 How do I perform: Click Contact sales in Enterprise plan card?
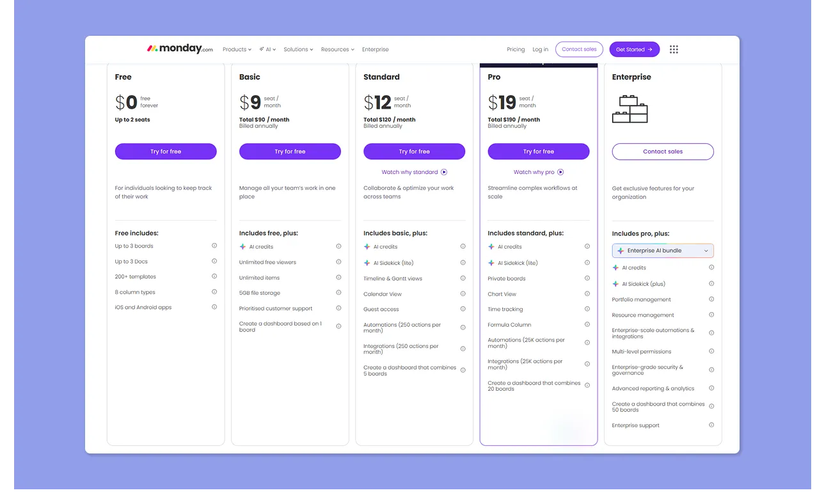click(x=663, y=152)
